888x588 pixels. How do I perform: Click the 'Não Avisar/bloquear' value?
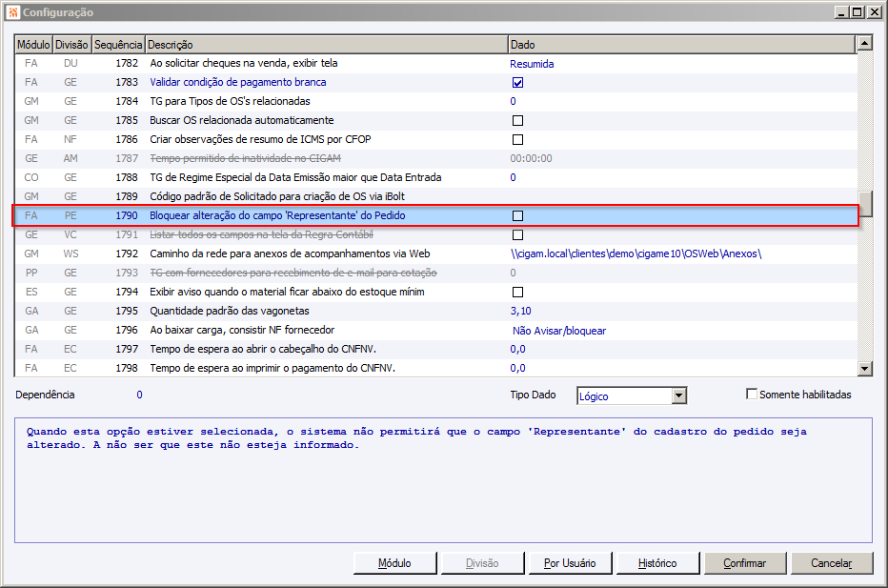coord(559,331)
